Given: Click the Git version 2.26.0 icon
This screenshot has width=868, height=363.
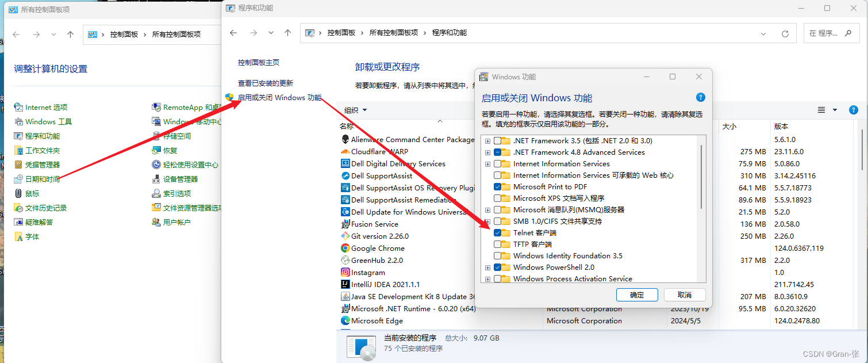Looking at the screenshot, I should click(345, 236).
